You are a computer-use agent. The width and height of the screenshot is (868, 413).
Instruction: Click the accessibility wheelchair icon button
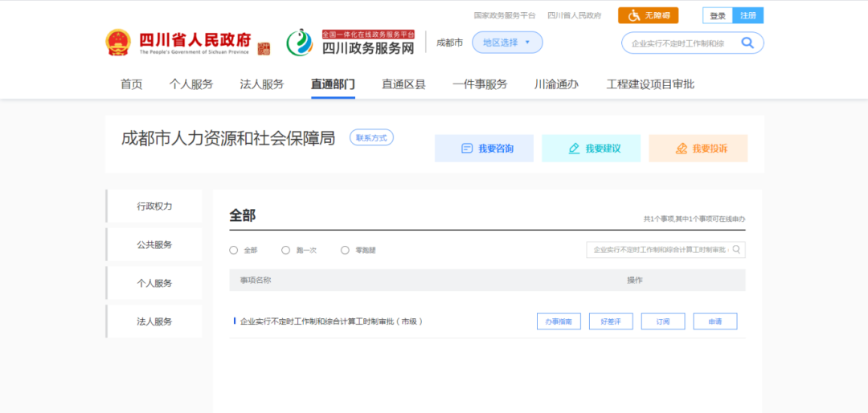pos(634,15)
